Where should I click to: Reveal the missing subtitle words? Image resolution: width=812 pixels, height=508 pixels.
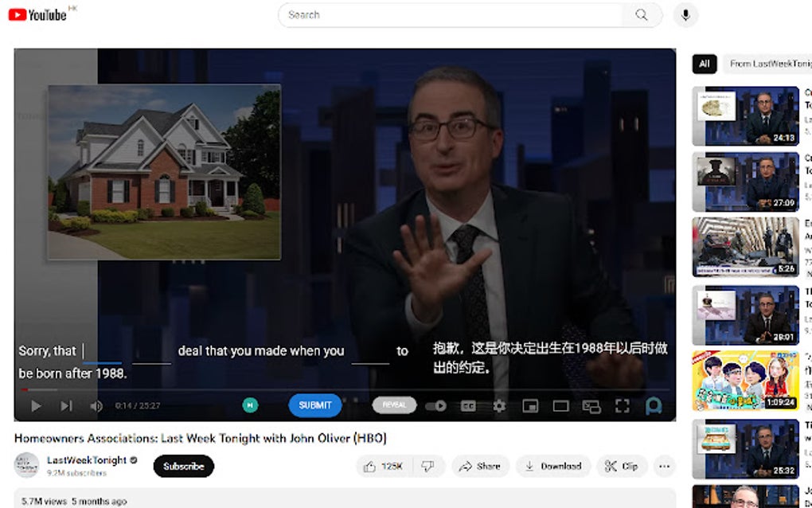[x=394, y=405]
